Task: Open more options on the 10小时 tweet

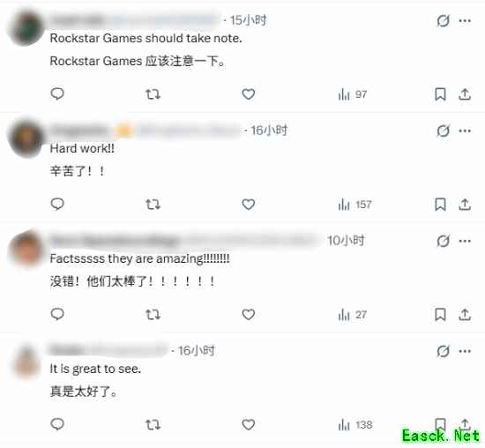Action: coord(465,241)
